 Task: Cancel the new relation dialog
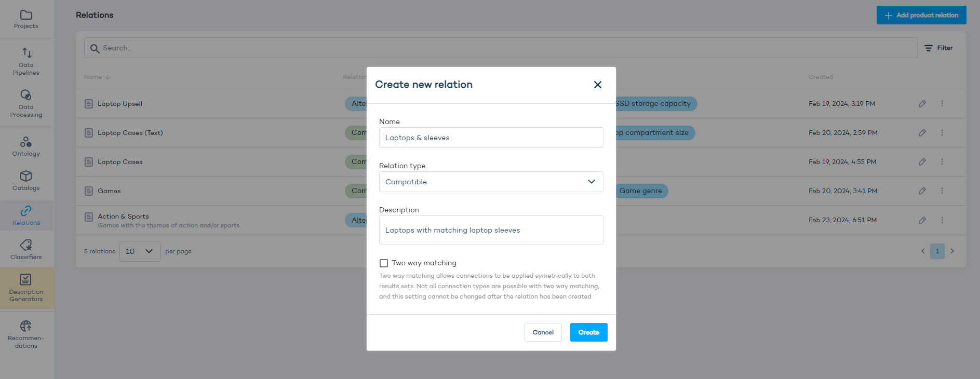543,332
